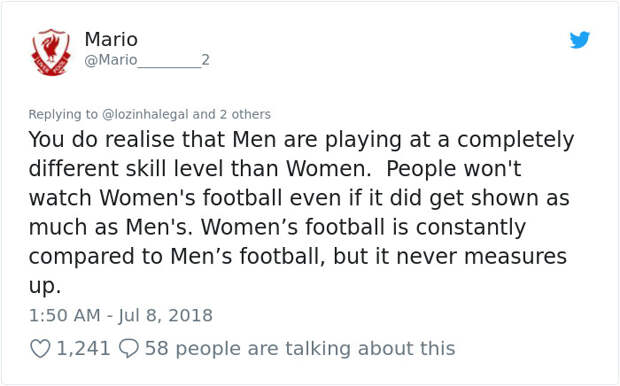The image size is (620, 386).
Task: Click the "People won't" phrase in tweet
Action: 454,168
